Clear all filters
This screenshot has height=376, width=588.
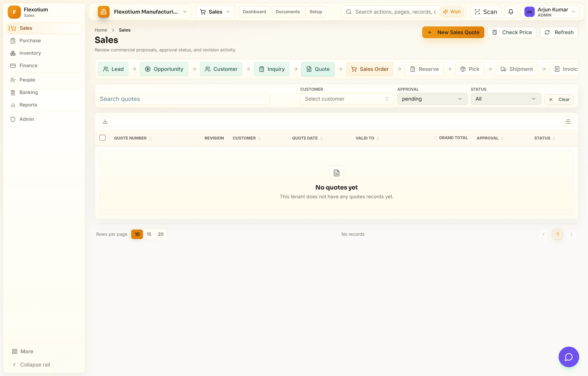(559, 99)
